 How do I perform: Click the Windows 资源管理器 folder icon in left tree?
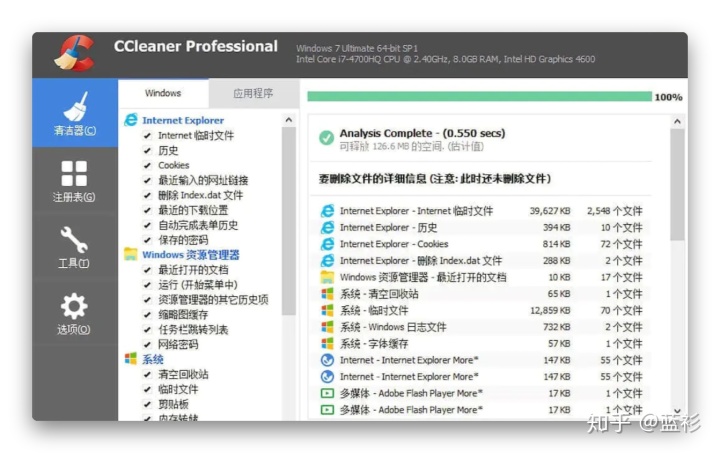pos(131,254)
